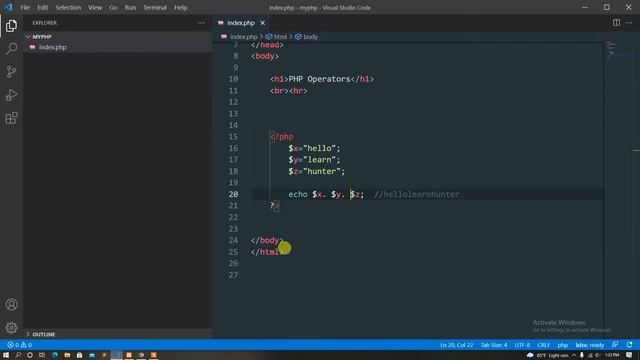The height and width of the screenshot is (360, 640).
Task: Change the php language mode
Action: pos(563,345)
